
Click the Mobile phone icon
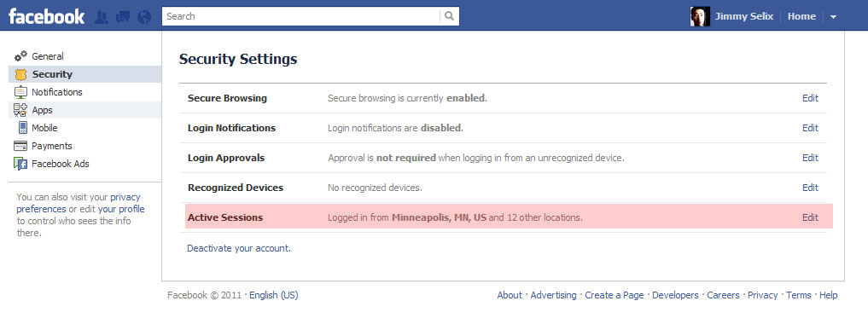click(x=23, y=128)
